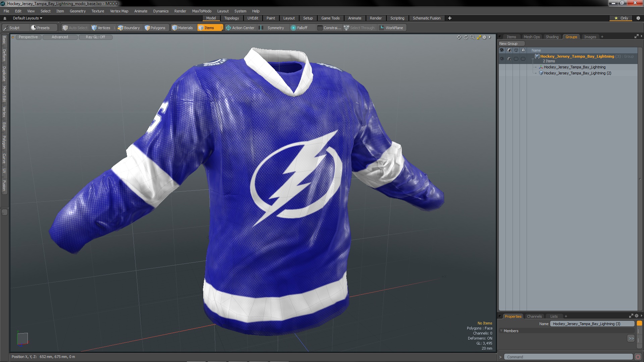Image resolution: width=644 pixels, height=362 pixels.
Task: Click the viewport rotate icon
Action: pos(466,37)
